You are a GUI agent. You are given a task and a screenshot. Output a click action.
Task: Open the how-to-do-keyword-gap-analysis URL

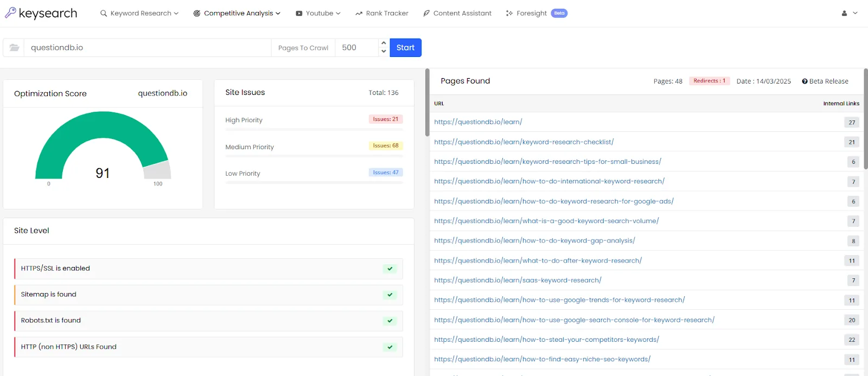click(x=534, y=241)
